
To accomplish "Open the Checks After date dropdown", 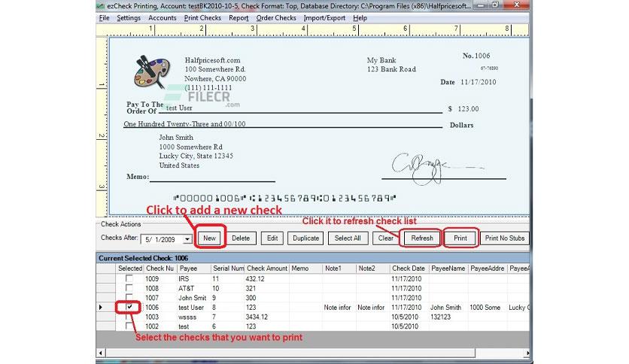I will click(x=187, y=239).
